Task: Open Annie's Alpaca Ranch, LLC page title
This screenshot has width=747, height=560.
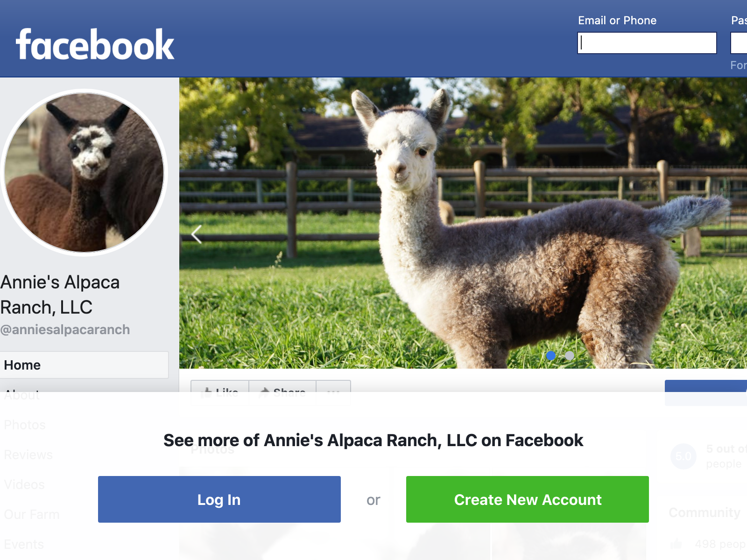Action: 60,295
